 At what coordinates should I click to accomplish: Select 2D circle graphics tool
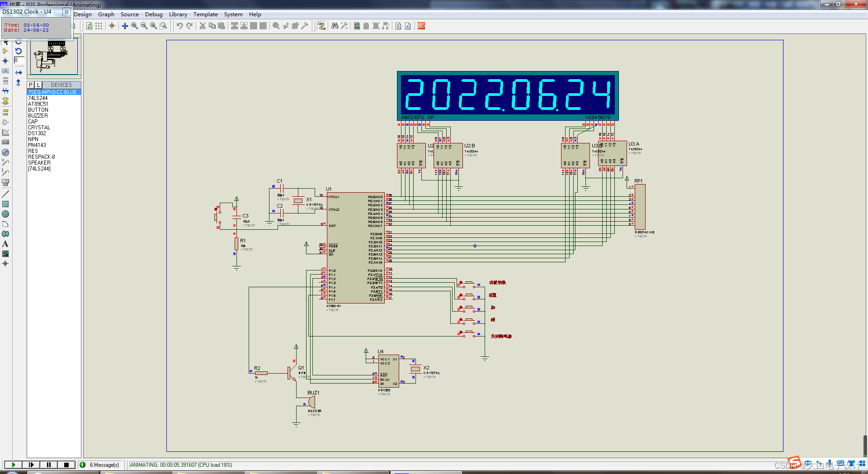tap(5, 214)
